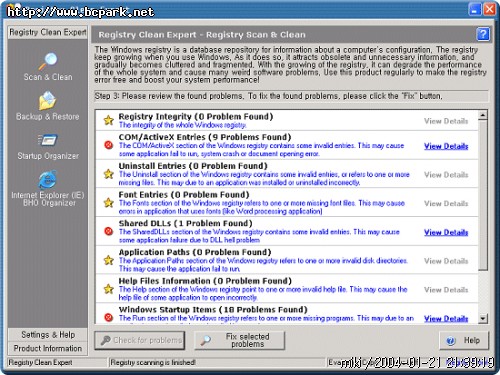Click the red error icon beside Windows Startup Items

pyautogui.click(x=109, y=317)
